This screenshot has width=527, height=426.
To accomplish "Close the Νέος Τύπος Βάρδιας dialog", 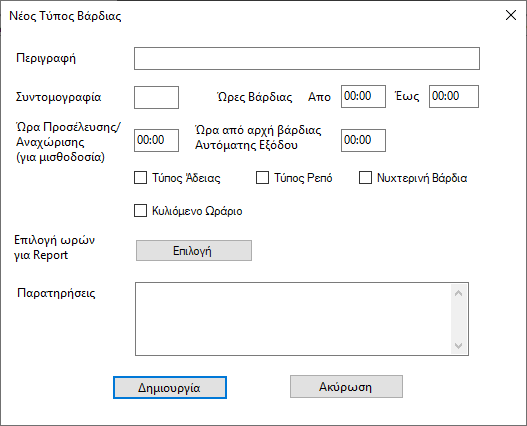I will [x=511, y=15].
